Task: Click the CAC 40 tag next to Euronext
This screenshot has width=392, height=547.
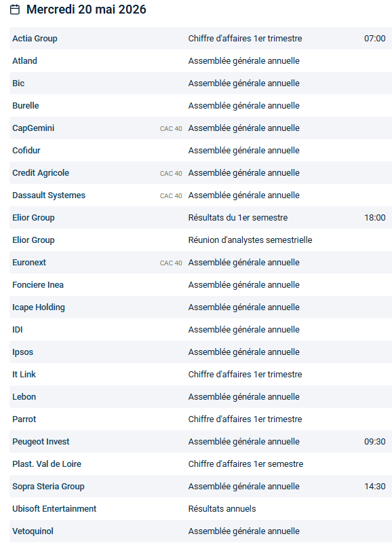Action: [171, 263]
